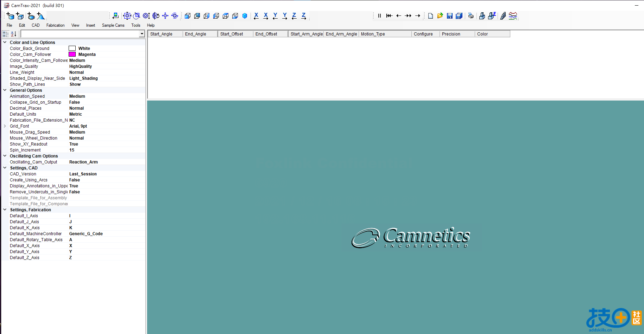Click the Start_Angle column header

click(x=165, y=34)
